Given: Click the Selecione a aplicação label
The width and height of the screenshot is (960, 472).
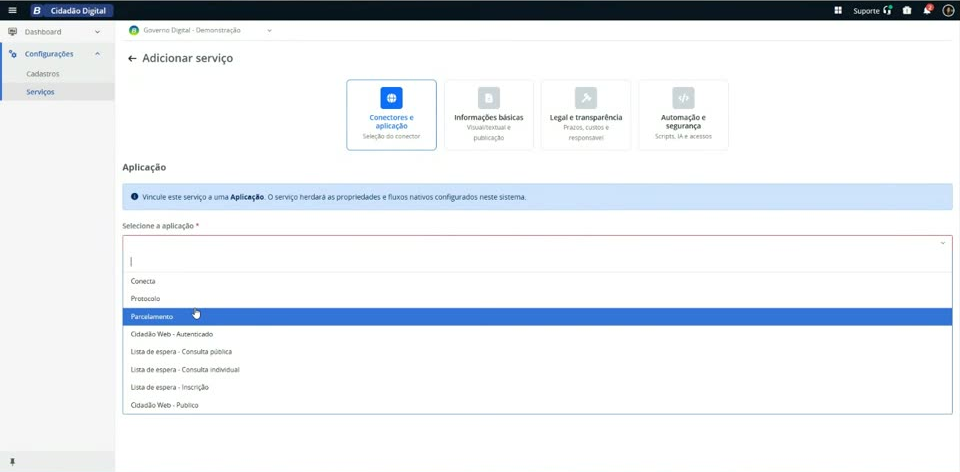Looking at the screenshot, I should point(160,226).
